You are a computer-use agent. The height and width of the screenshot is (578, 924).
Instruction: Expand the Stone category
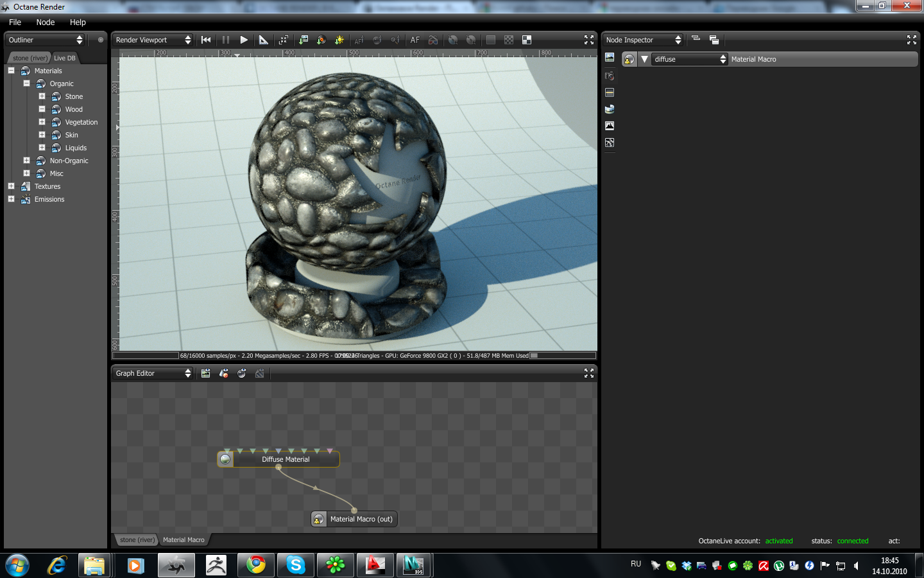tap(42, 96)
